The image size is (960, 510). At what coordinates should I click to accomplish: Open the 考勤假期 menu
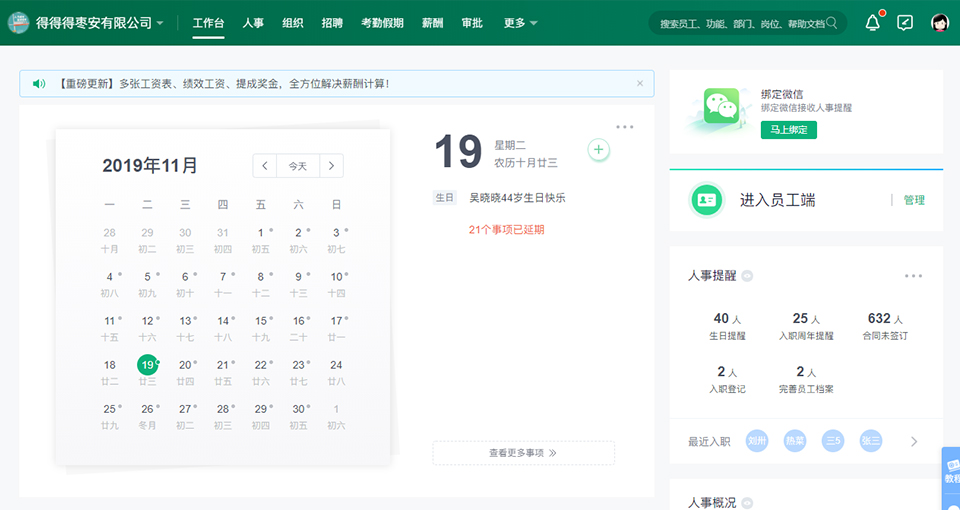382,23
